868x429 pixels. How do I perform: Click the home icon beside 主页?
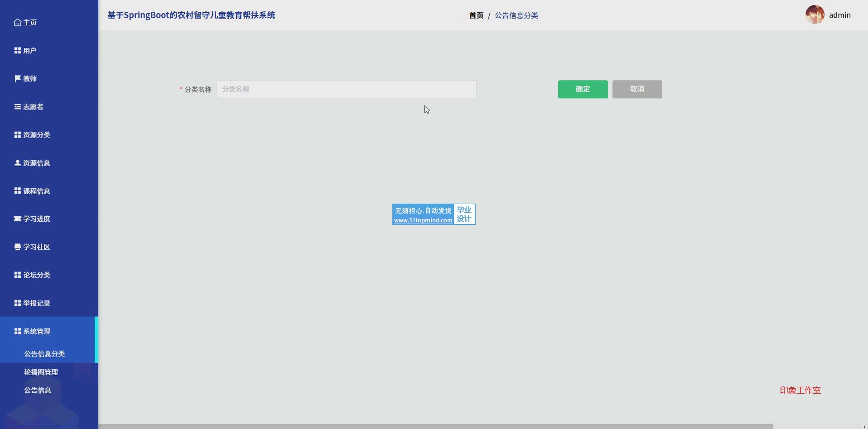pos(17,22)
